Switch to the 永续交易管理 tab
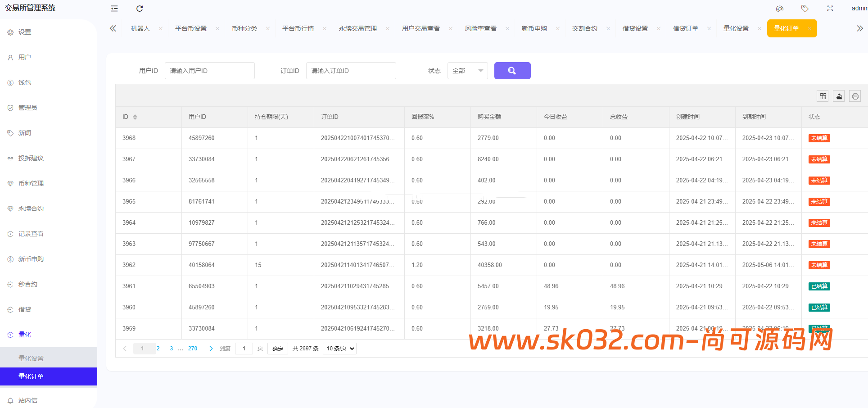868x408 pixels. coord(358,28)
